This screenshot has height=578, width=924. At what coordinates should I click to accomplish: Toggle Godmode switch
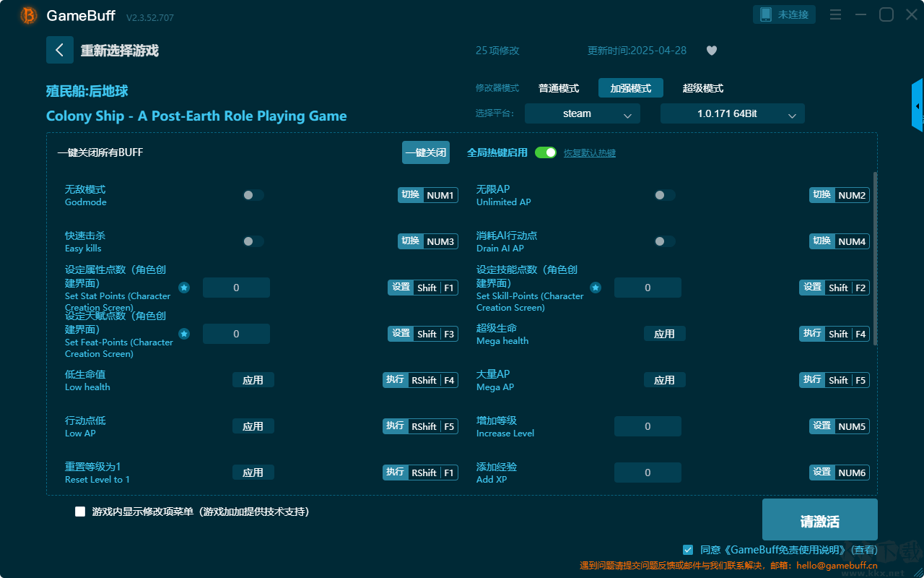(253, 195)
